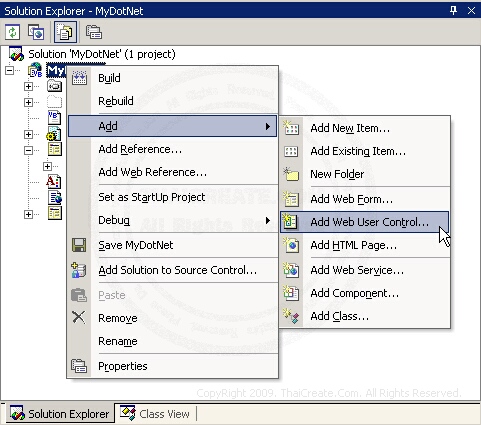Choose Add Component...

pyautogui.click(x=365, y=293)
